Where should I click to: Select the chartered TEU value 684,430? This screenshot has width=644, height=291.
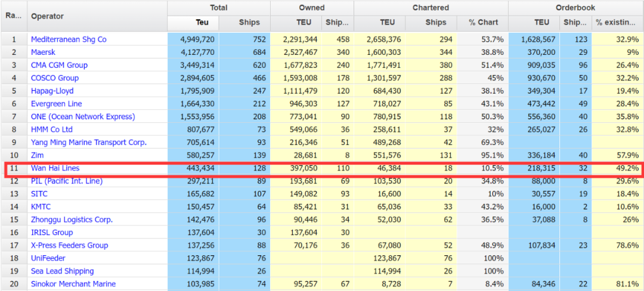(x=388, y=91)
